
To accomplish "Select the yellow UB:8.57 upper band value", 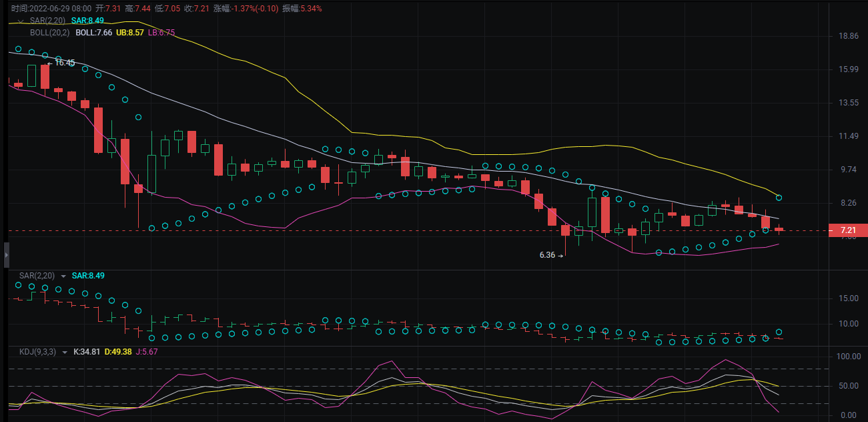I will click(x=129, y=31).
